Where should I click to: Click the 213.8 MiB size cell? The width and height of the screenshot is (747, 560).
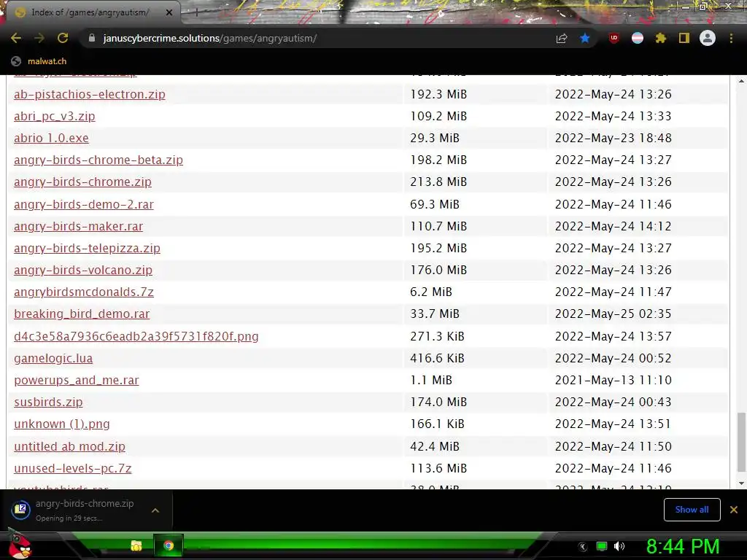438,182
